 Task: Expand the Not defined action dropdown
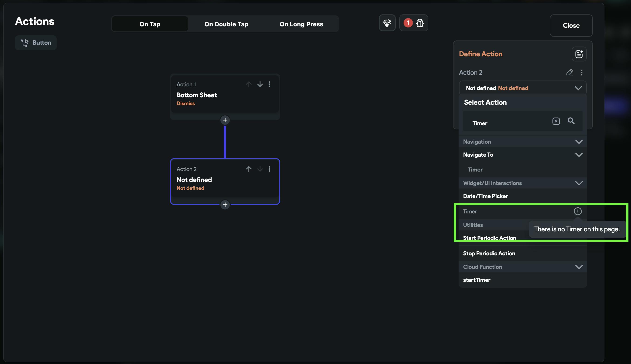point(578,88)
